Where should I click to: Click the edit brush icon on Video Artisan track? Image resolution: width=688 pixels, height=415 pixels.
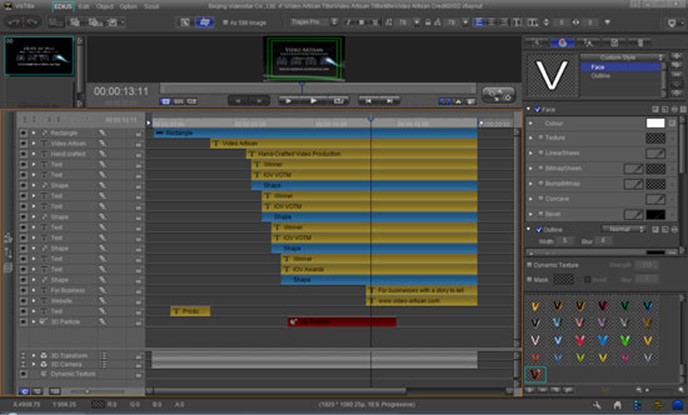[x=102, y=143]
